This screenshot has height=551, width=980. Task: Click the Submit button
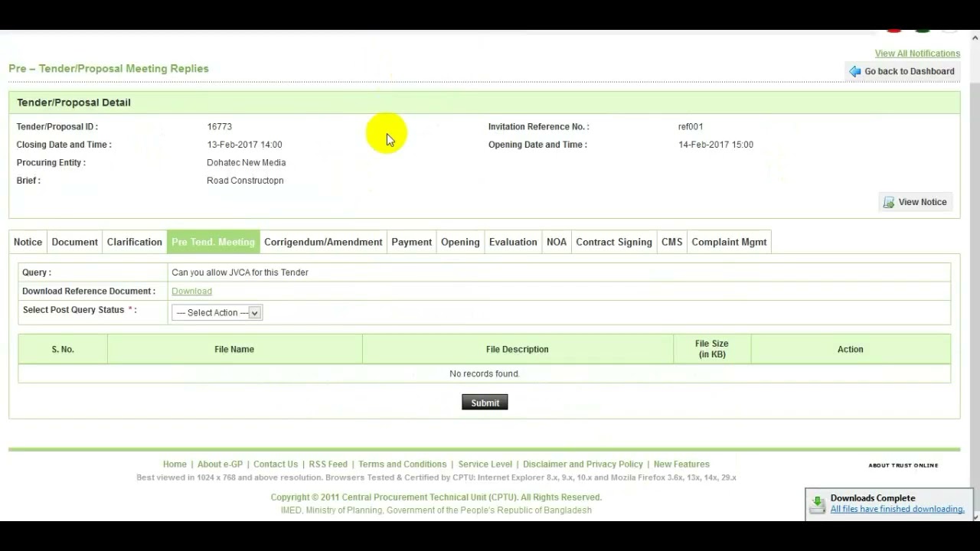(485, 403)
